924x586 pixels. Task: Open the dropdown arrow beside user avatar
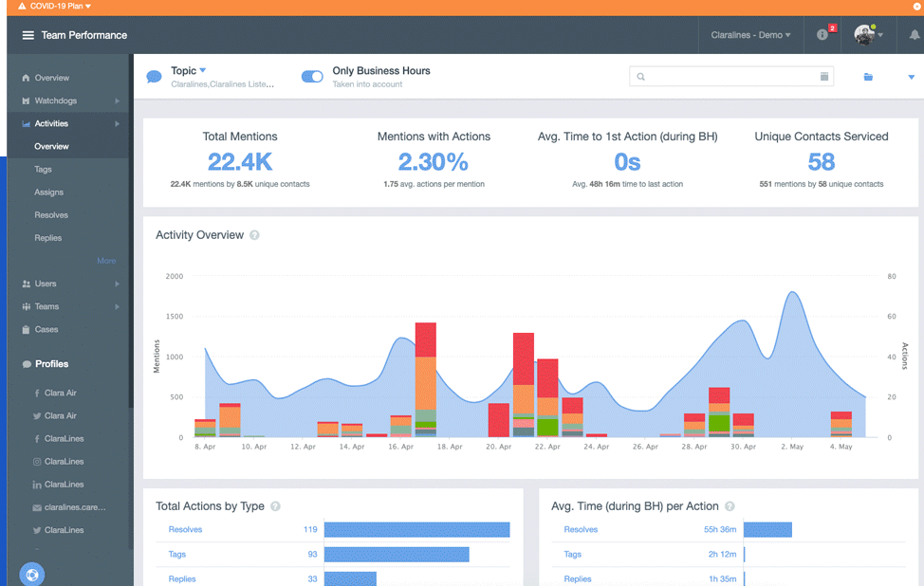pyautogui.click(x=880, y=35)
